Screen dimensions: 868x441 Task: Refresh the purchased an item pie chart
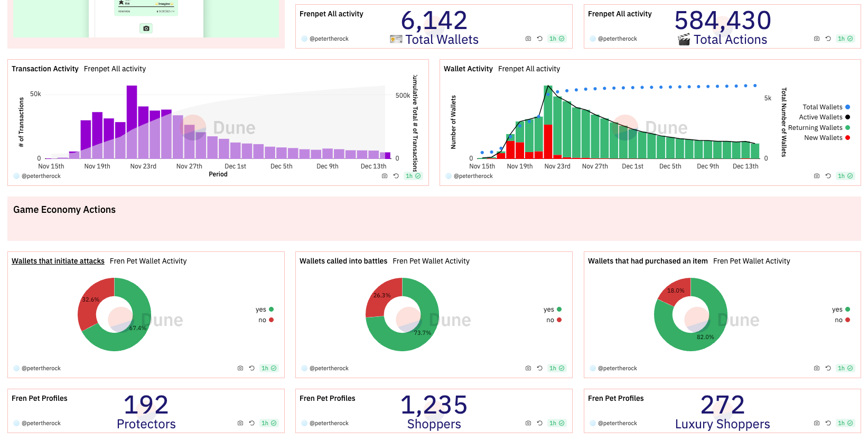828,368
